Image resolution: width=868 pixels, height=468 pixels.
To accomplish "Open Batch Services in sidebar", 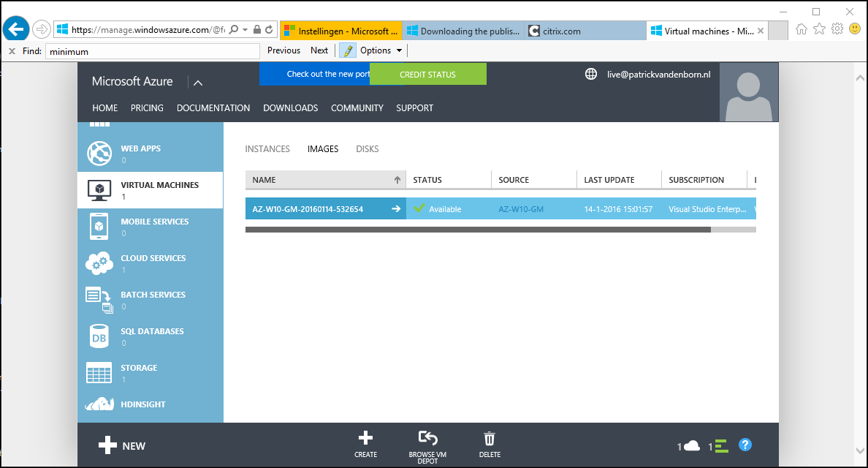I will (150, 300).
